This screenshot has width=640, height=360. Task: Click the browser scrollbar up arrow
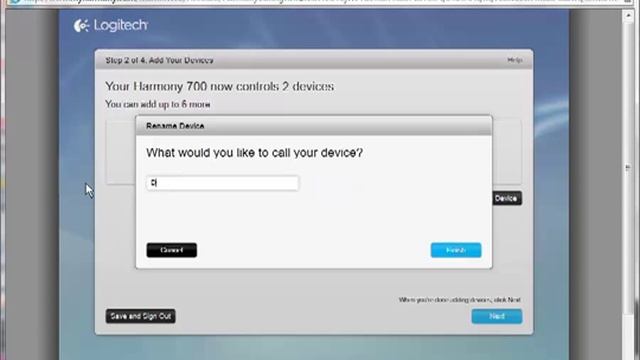click(629, 16)
